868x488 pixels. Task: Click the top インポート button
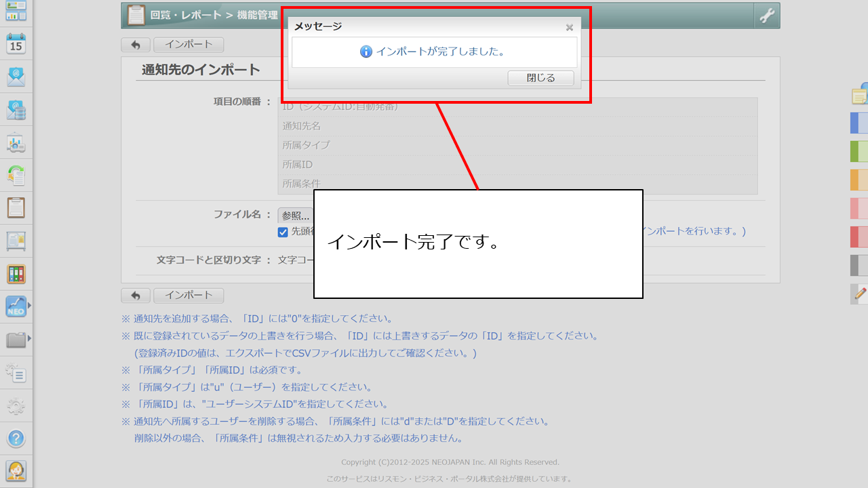[x=189, y=45]
